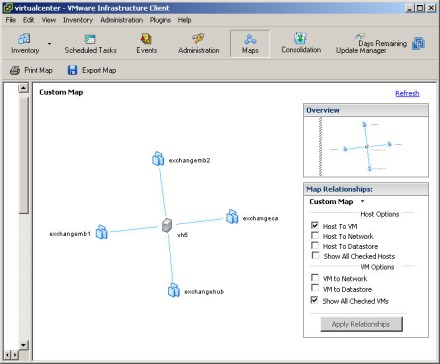Click the exchangehub label text

pos(204,292)
